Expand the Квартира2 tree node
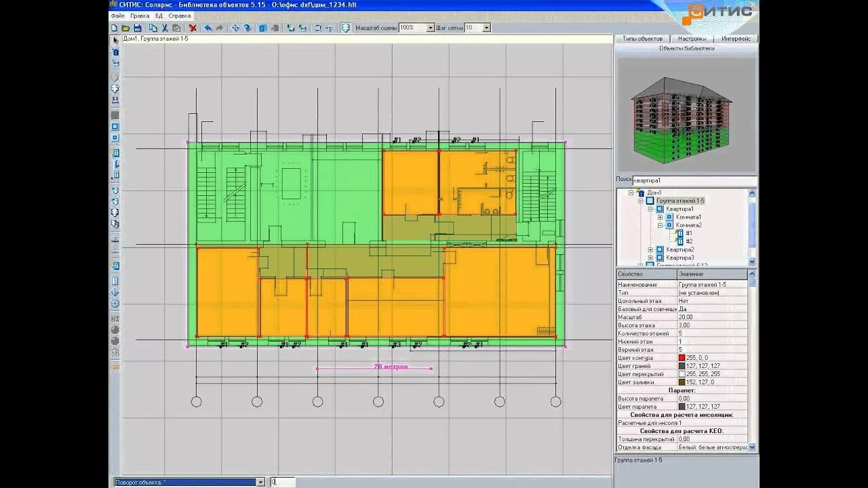This screenshot has width=868, height=488. coord(650,249)
